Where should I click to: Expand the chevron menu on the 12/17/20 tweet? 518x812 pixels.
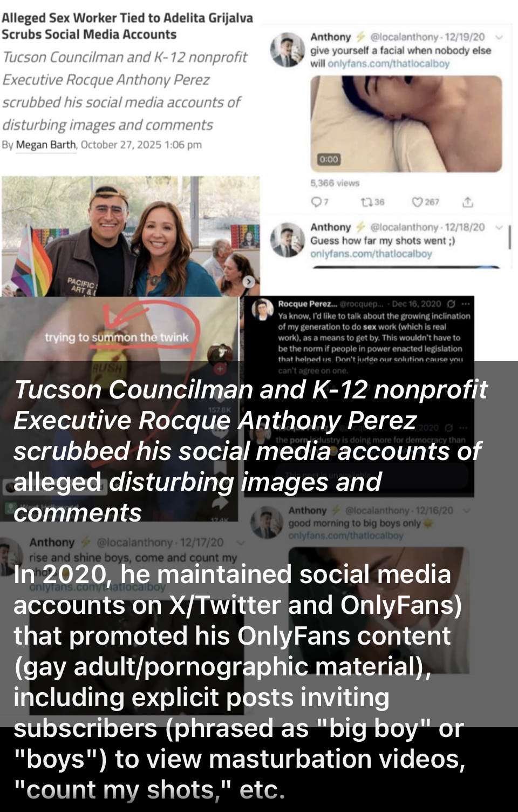coord(241,542)
